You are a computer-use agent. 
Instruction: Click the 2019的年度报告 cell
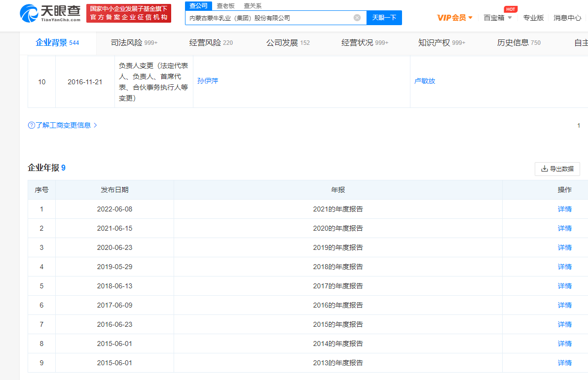(x=338, y=247)
